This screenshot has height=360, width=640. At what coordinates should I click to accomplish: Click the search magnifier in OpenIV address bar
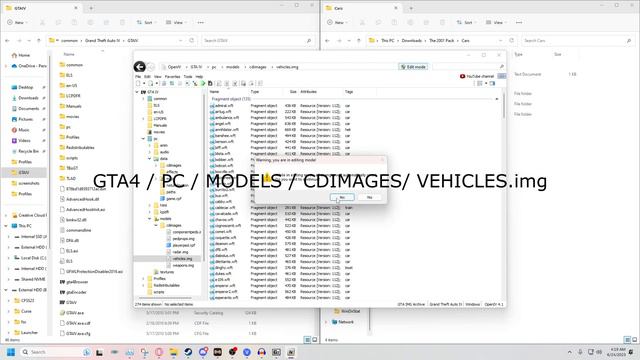coord(502,67)
